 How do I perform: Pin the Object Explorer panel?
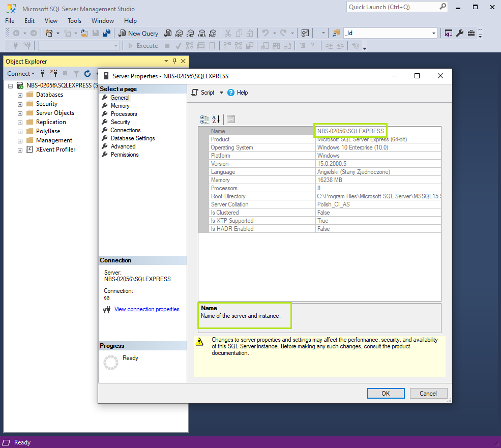[x=174, y=61]
